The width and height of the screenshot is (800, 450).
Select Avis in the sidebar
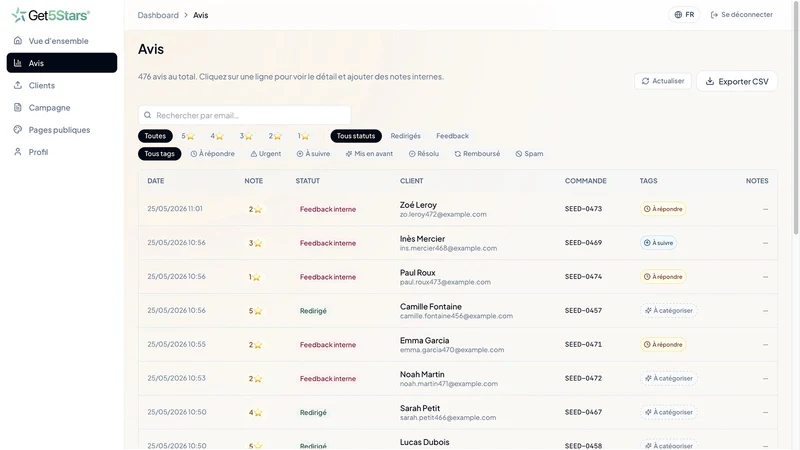[x=62, y=63]
